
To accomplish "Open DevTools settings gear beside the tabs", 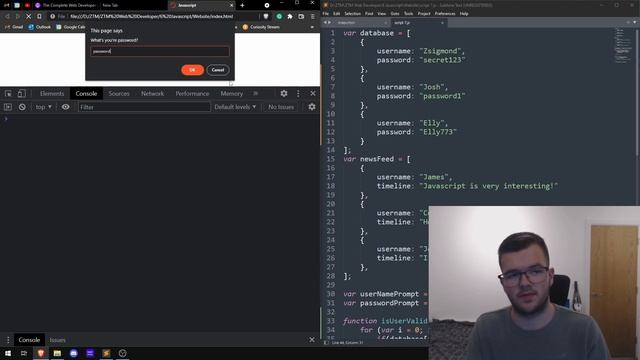I will (x=284, y=93).
